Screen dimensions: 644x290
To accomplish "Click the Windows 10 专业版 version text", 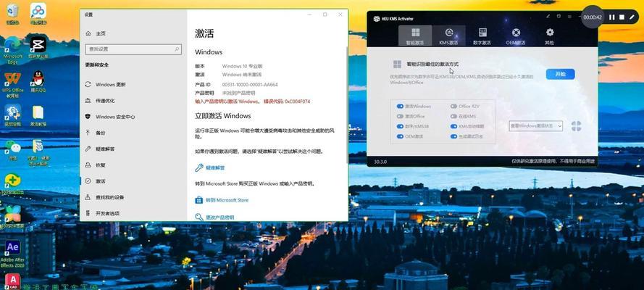I will pos(243,66).
